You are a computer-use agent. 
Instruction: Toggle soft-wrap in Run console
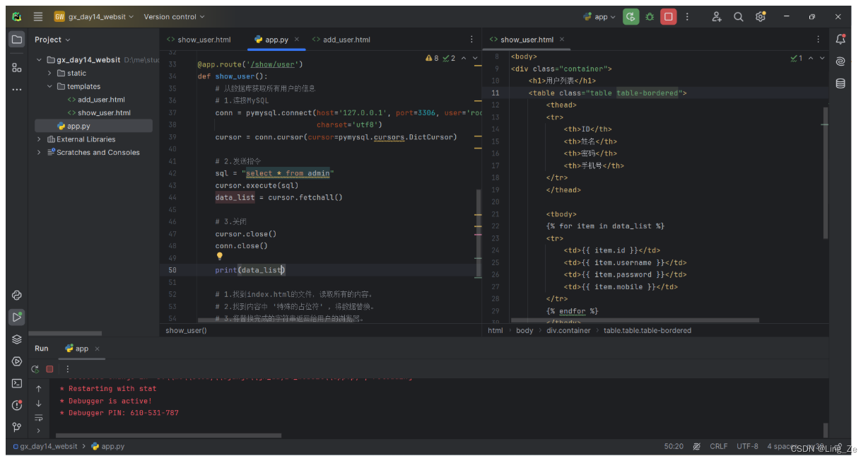tap(38, 417)
